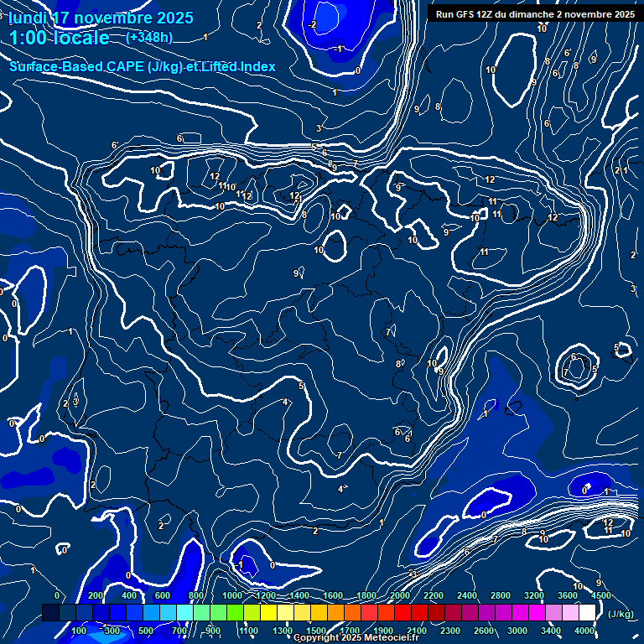This screenshot has height=644, width=644.
Task: Select the white swatch at the legend's end
Action: coord(587,612)
